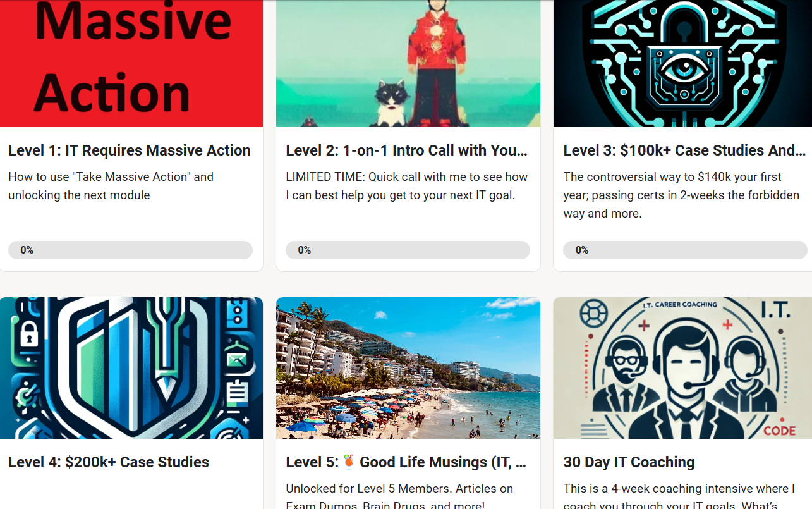The height and width of the screenshot is (509, 812).
Task: Click the I.T. Career Coaching headset thumbnail
Action: click(x=682, y=368)
